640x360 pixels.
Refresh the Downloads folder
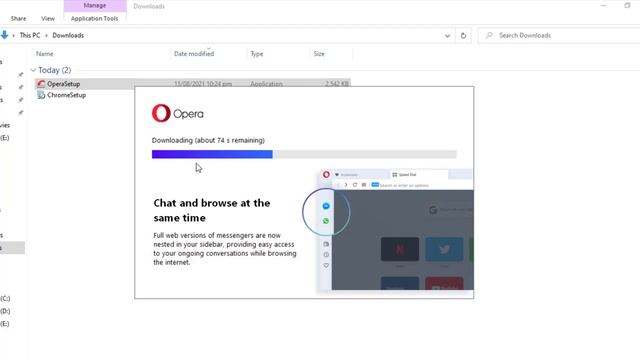click(x=463, y=36)
